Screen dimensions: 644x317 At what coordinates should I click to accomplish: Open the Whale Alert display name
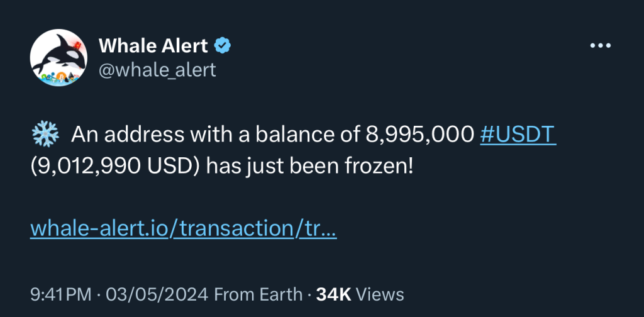(x=153, y=45)
